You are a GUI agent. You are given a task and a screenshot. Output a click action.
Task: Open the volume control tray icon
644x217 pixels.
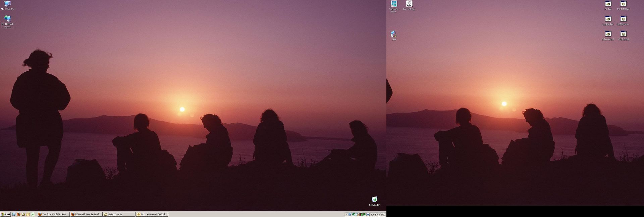point(368,215)
